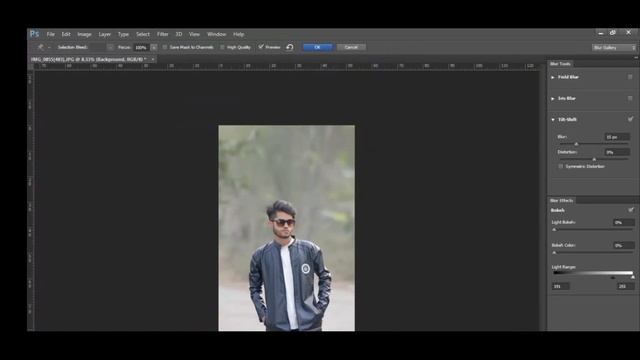
Task: Open the Type menu
Action: pos(123,34)
